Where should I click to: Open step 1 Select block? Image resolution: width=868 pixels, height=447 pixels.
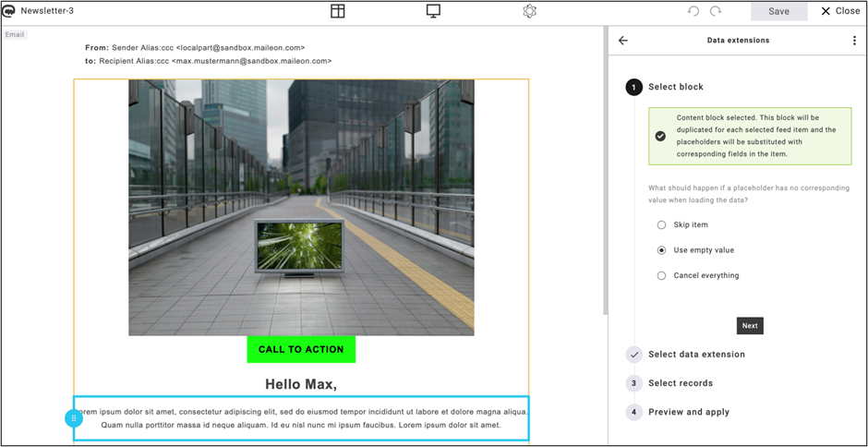pyautogui.click(x=665, y=87)
